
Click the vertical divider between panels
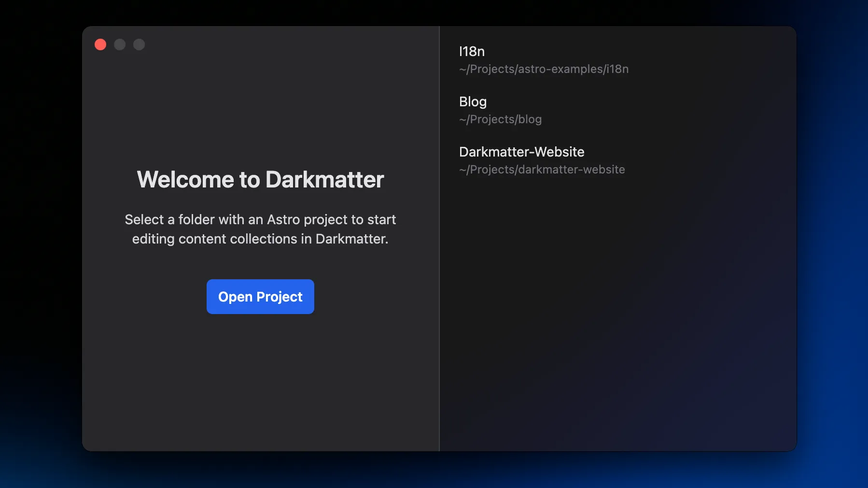click(x=439, y=239)
